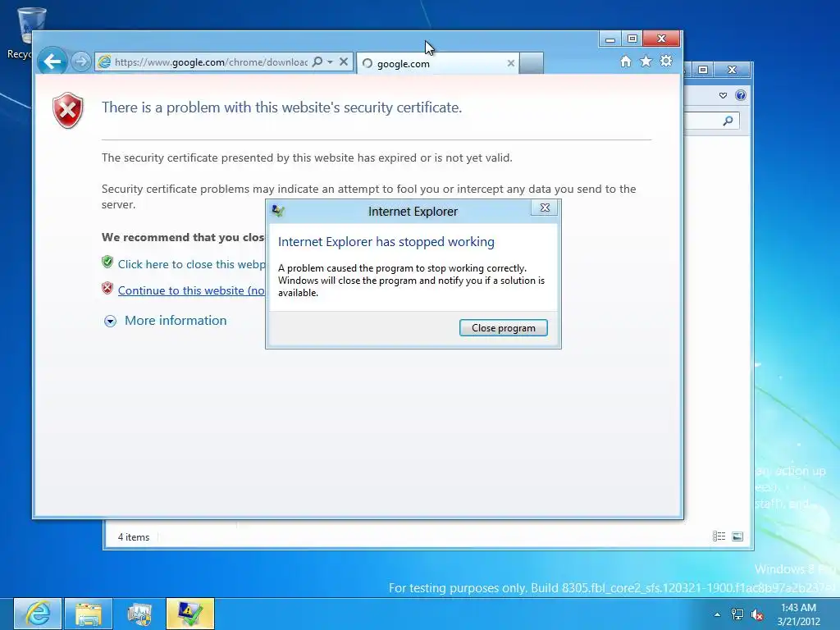
Task: Click the small red shield beside continue link
Action: coord(107,288)
